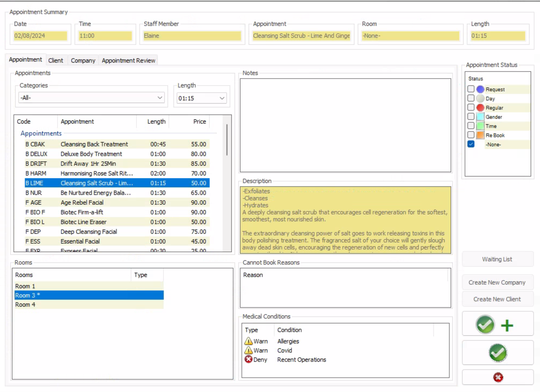
Task: Click the yellow warning icon beside Covid
Action: (248, 350)
